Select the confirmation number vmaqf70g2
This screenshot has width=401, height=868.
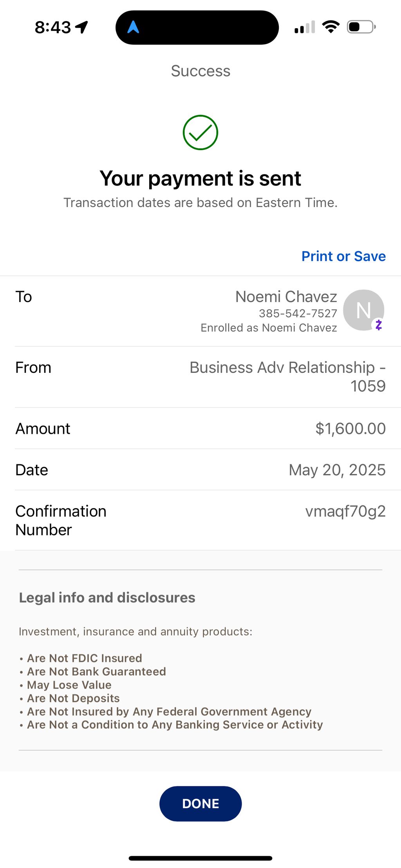coord(345,511)
